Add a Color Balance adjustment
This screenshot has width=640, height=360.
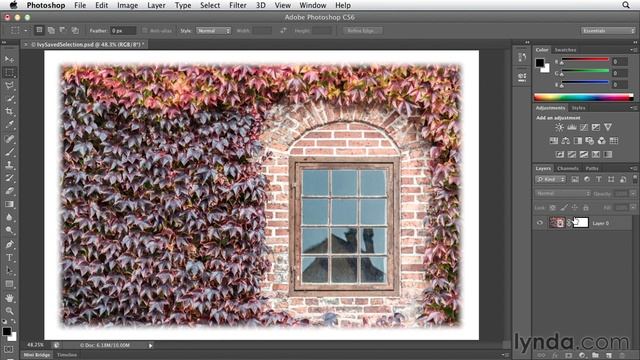[x=565, y=141]
